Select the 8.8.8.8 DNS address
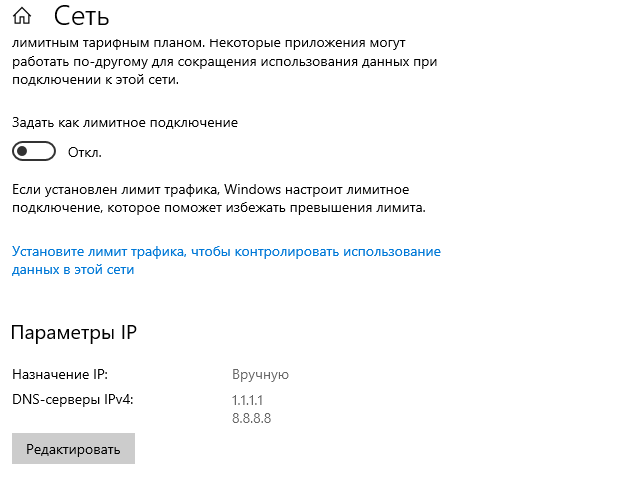This screenshot has width=642, height=493. pos(251,418)
